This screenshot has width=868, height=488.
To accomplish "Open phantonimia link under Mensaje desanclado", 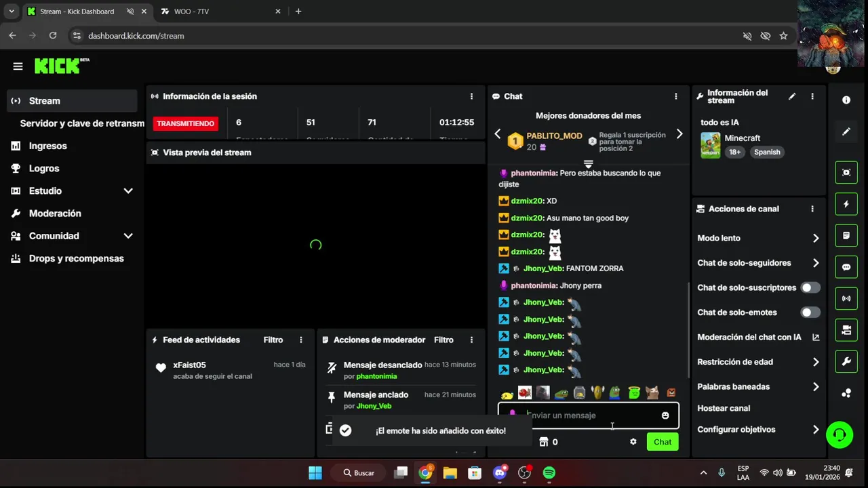I will (x=376, y=376).
